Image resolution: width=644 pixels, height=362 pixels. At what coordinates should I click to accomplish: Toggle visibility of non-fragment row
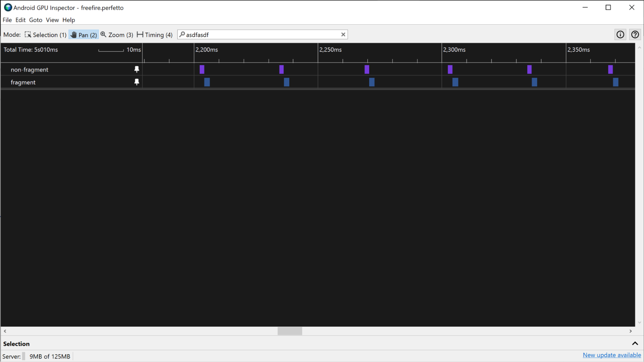(137, 70)
